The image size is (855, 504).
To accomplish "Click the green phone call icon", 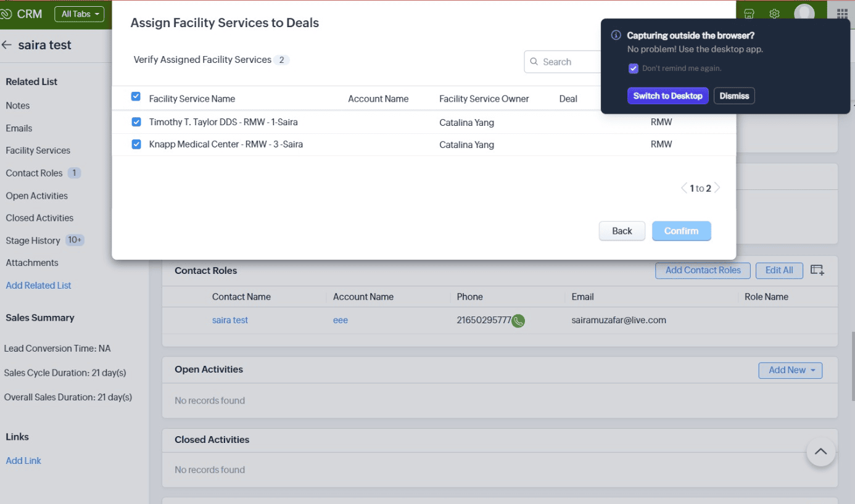I will tap(518, 321).
